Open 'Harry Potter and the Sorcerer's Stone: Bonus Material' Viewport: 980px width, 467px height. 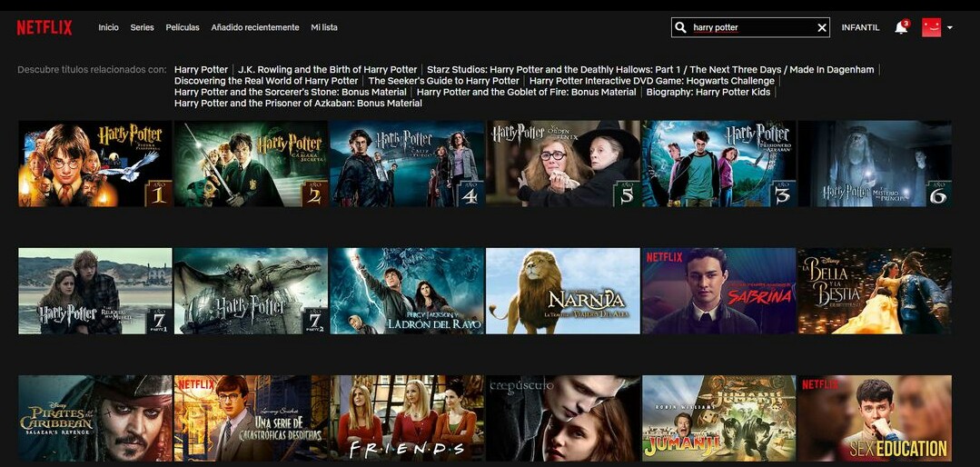pyautogui.click(x=291, y=92)
